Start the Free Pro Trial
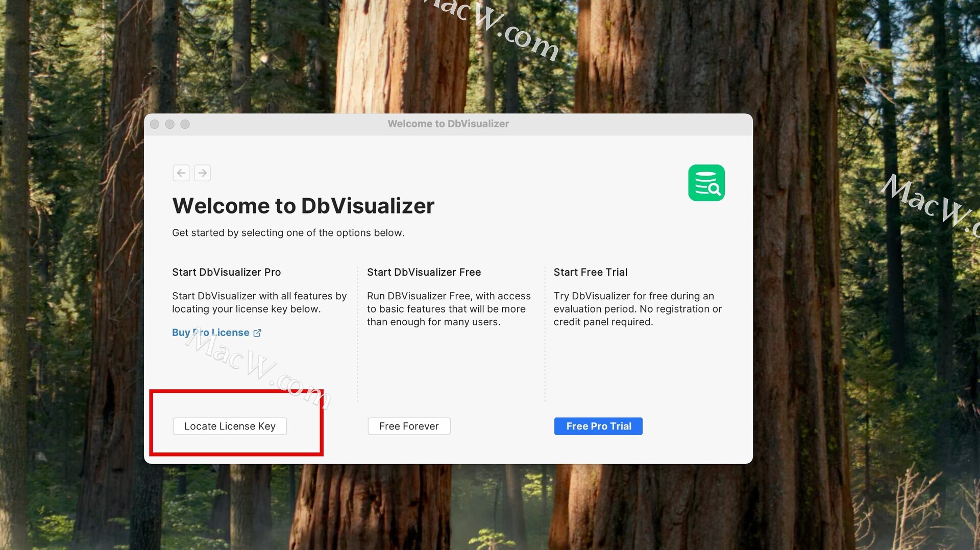 598,426
